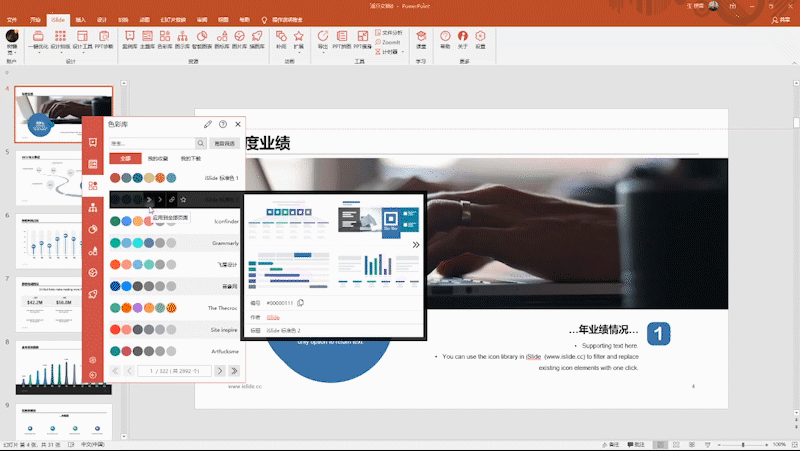Select illustration rocket icon in red sidebar

click(93, 294)
